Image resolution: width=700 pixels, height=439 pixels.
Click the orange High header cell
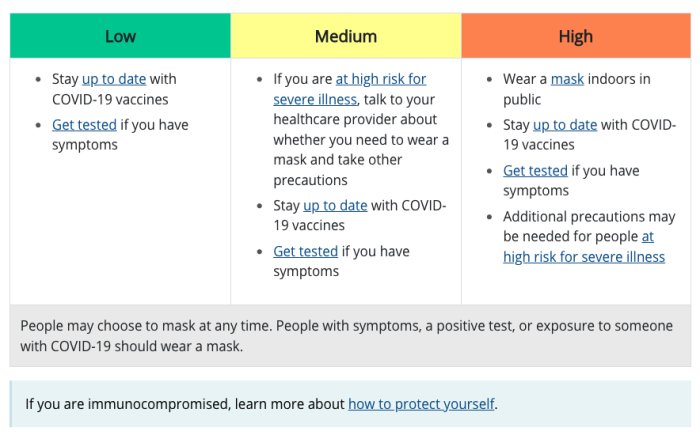[576, 37]
